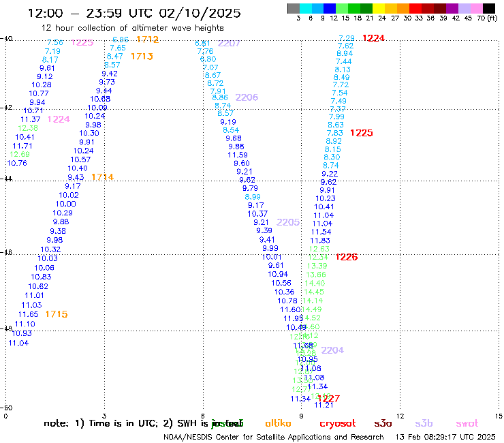Click the lavender swatch in the color scale
Screen dimensions: 504x443
[464, 8]
